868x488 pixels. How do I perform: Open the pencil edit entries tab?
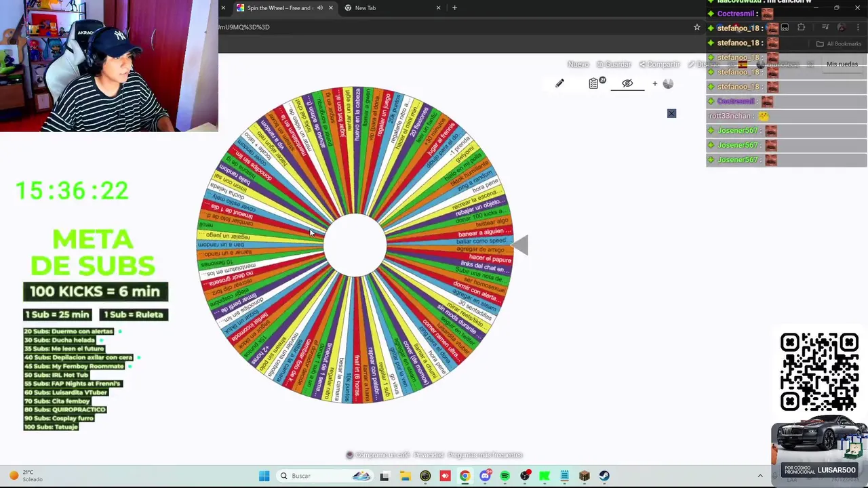click(559, 83)
